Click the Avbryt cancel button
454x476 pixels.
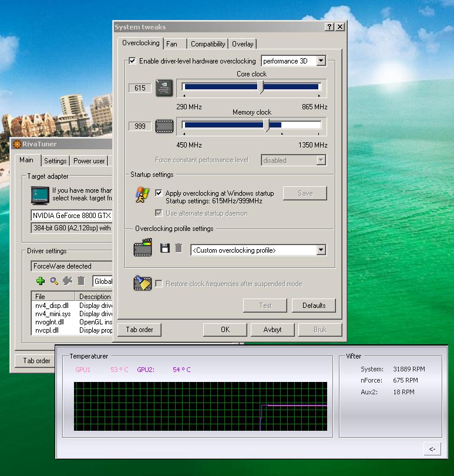[273, 330]
